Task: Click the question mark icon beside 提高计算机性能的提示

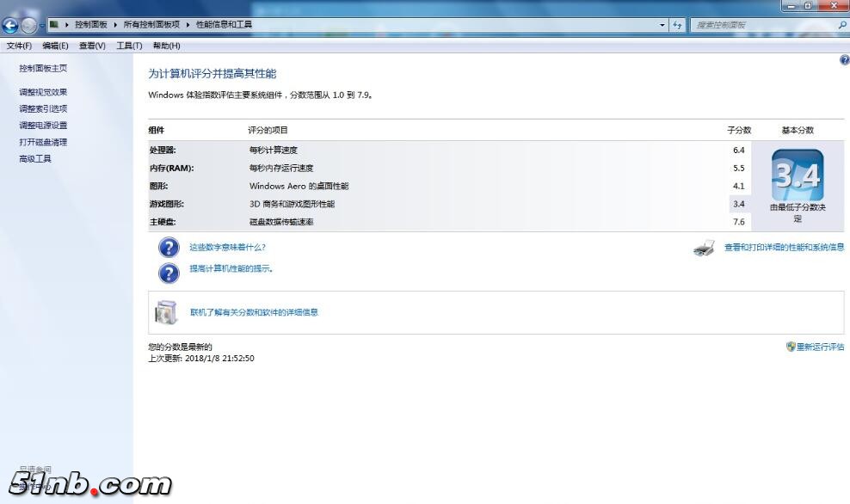Action: (169, 273)
